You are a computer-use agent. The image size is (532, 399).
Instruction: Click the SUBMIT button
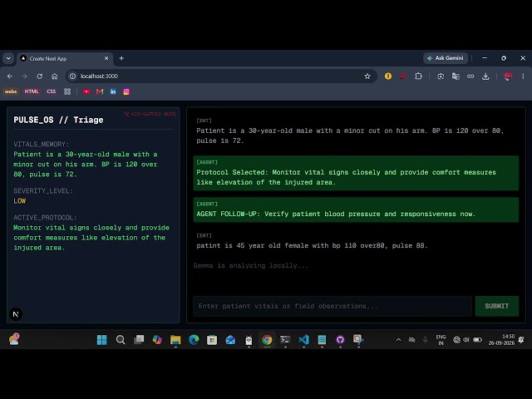point(497,306)
